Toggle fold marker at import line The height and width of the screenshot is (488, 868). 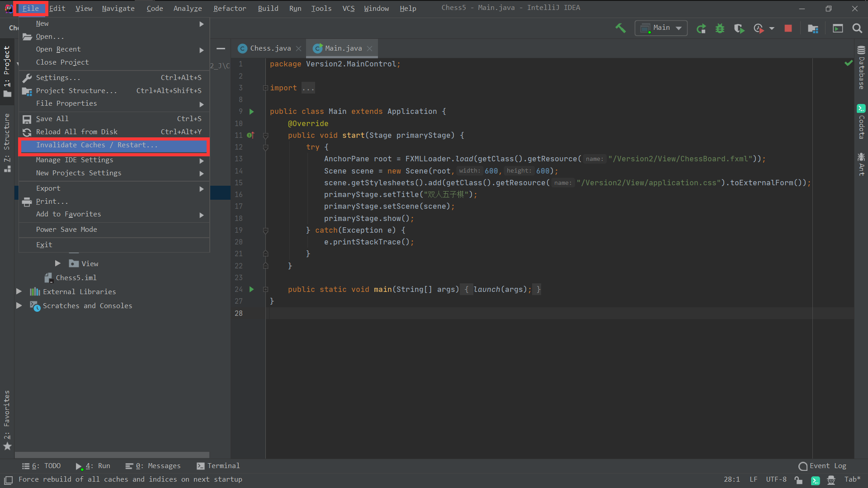[x=266, y=88]
